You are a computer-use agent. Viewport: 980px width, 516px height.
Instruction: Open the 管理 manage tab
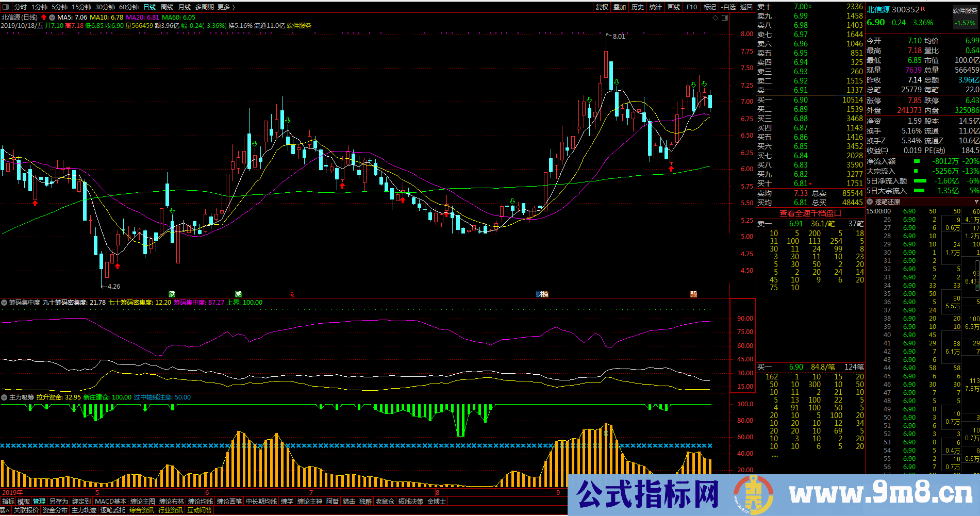click(x=39, y=501)
